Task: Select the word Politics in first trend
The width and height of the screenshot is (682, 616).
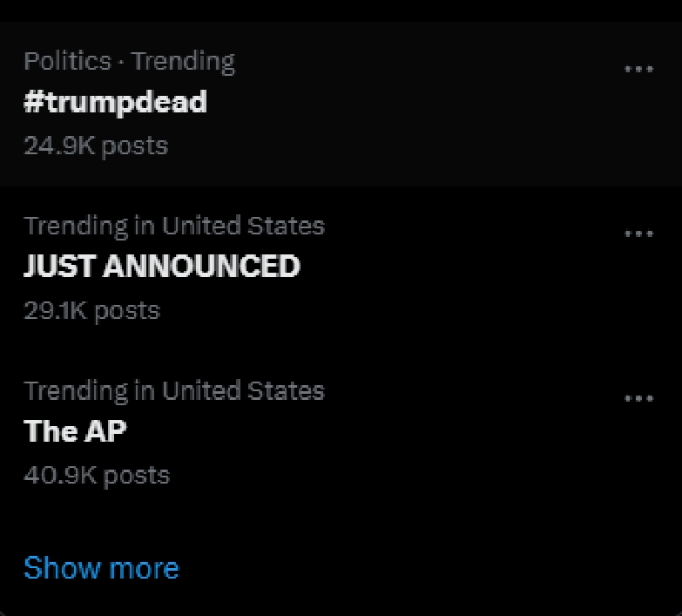Action: (67, 60)
